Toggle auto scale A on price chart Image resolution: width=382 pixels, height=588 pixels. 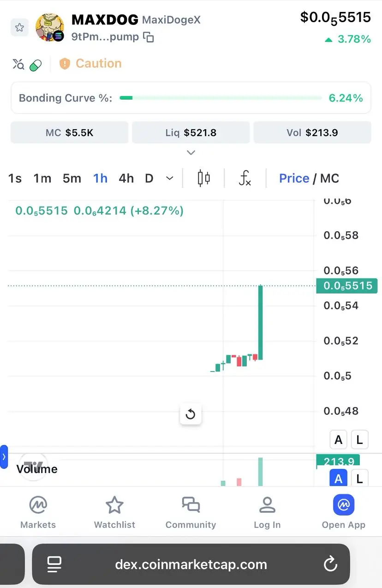point(338,440)
